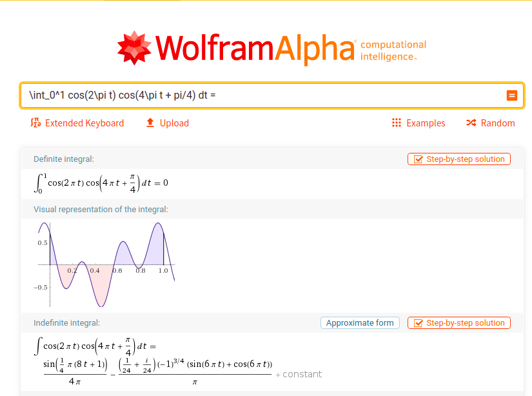Choose the Random text link
532x396 pixels.
point(498,123)
